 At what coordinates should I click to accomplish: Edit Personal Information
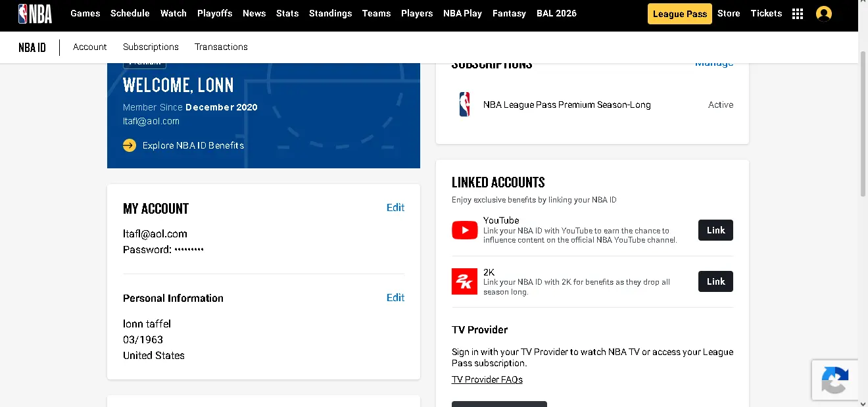click(395, 298)
